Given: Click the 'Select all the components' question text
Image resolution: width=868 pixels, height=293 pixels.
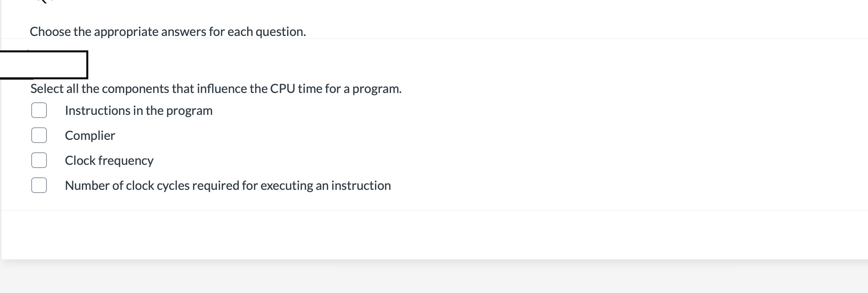Looking at the screenshot, I should pos(216,89).
